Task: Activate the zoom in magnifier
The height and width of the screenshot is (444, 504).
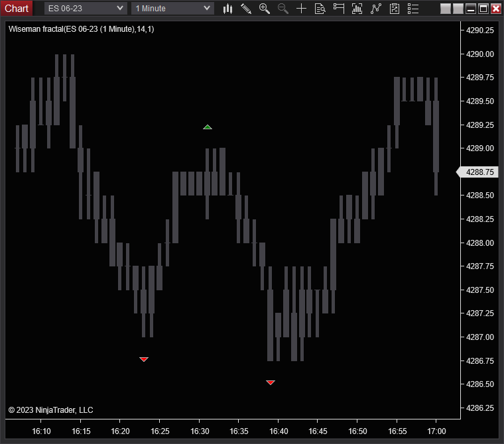Action: tap(265, 9)
